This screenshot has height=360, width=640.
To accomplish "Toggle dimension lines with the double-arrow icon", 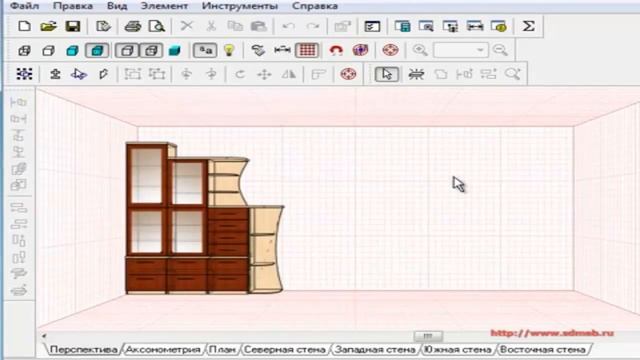I will pos(282,51).
